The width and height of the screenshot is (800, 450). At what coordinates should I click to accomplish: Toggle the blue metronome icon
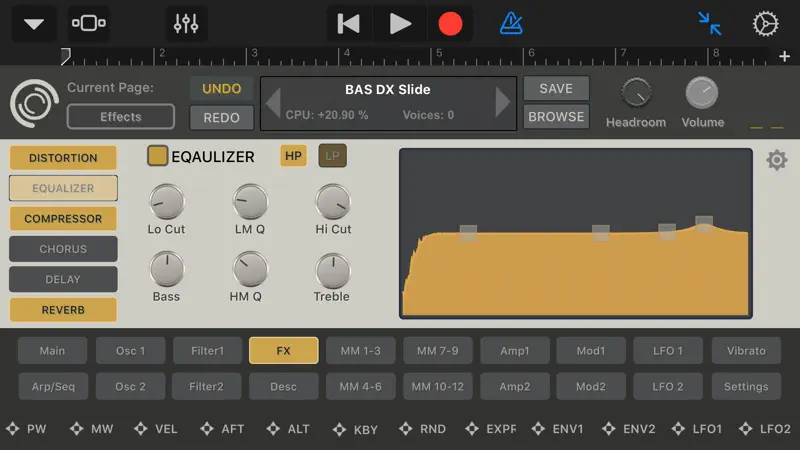coord(511,23)
